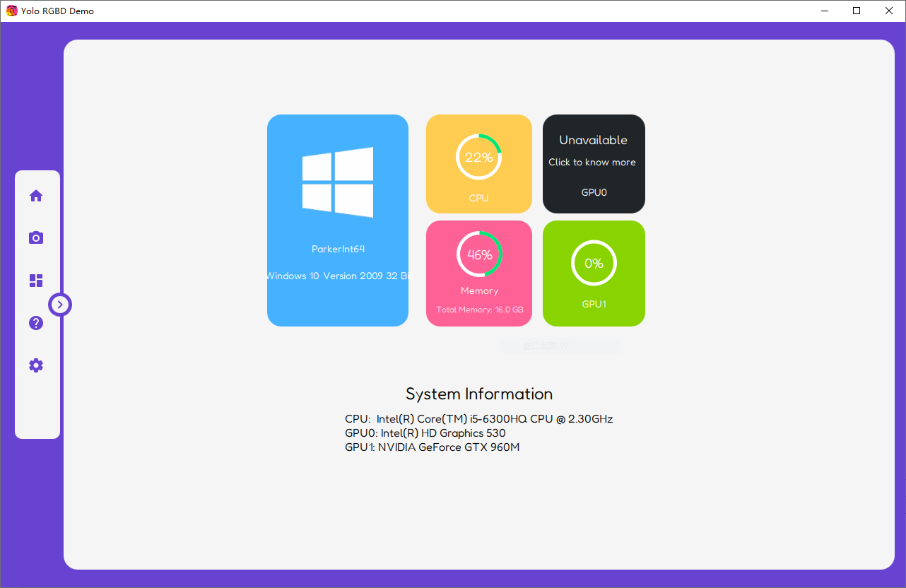The height and width of the screenshot is (588, 906).
Task: Open settings gear in sidebar
Action: point(36,365)
